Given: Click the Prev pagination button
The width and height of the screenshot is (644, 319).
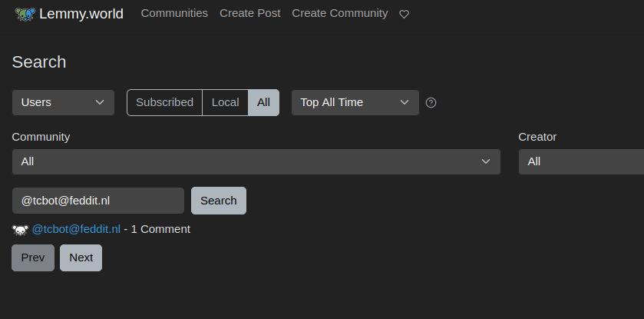Looking at the screenshot, I should click(x=33, y=258).
